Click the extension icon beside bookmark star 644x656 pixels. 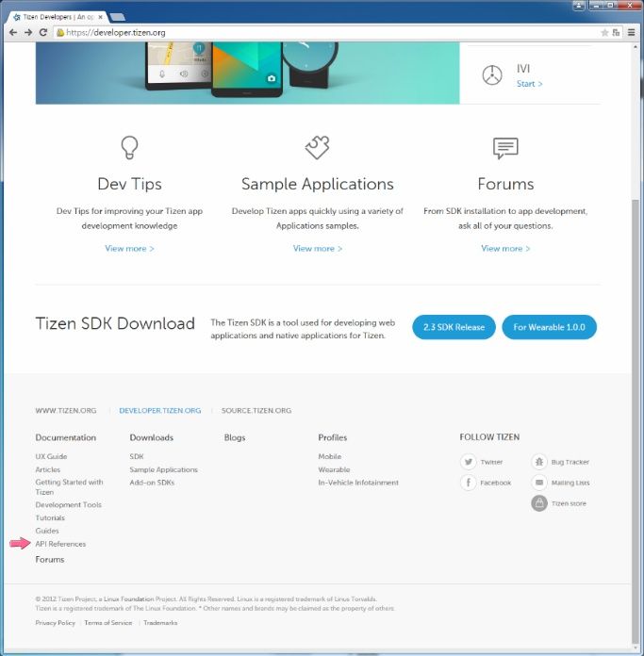(x=616, y=33)
